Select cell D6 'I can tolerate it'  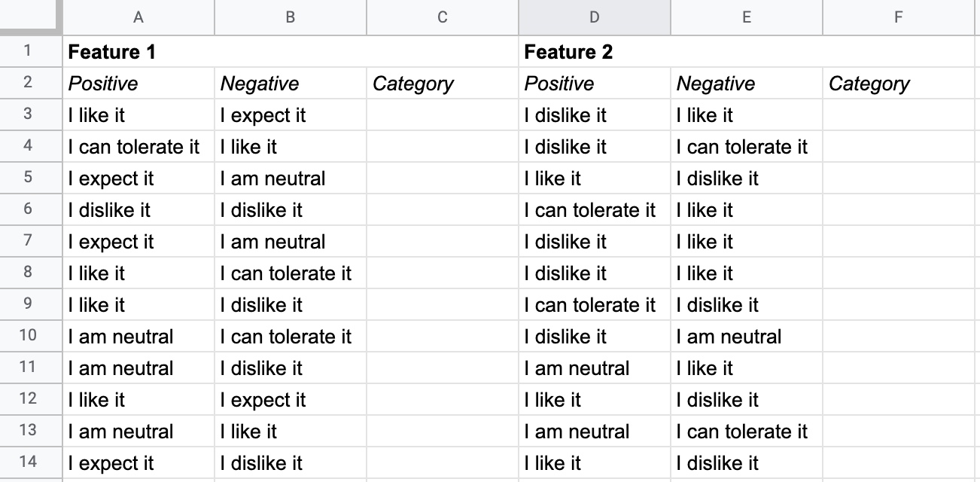point(595,210)
